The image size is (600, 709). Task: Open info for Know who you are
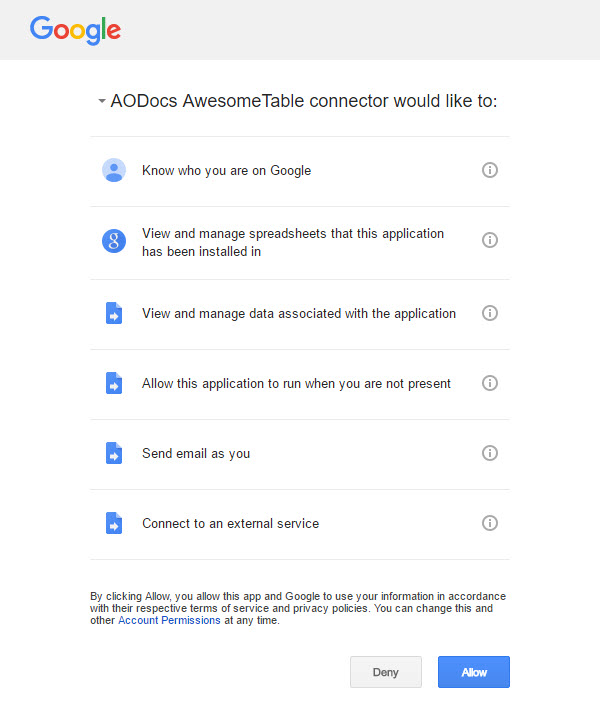490,170
